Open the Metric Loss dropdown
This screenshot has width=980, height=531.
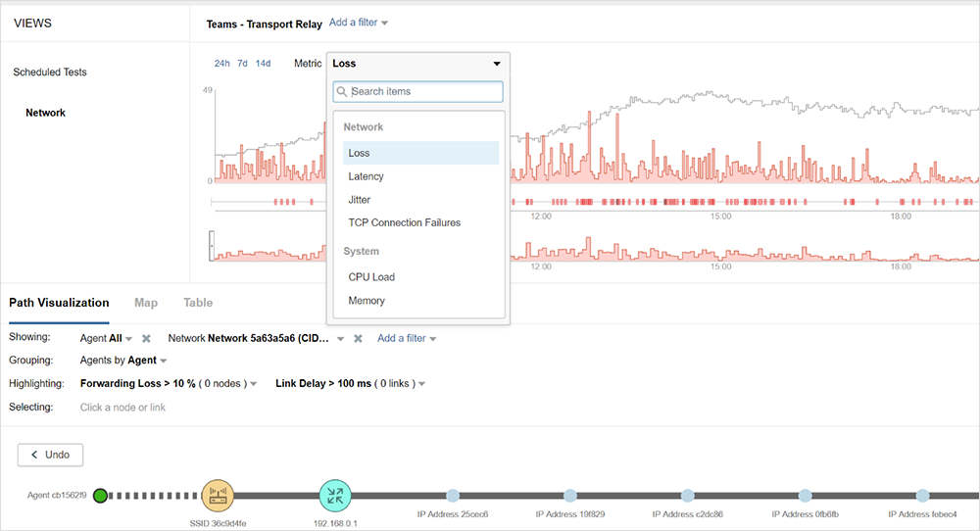point(417,64)
